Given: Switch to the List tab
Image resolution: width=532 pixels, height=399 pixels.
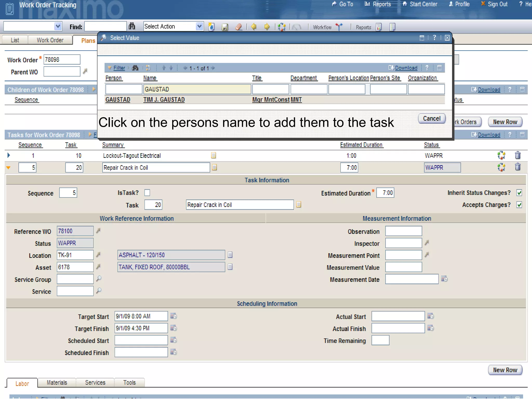Looking at the screenshot, I should [x=15, y=40].
